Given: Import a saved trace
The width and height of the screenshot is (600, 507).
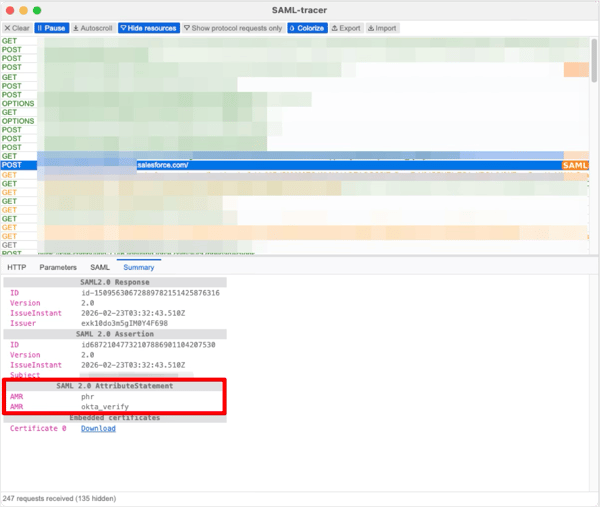Looking at the screenshot, I should pyautogui.click(x=382, y=28).
